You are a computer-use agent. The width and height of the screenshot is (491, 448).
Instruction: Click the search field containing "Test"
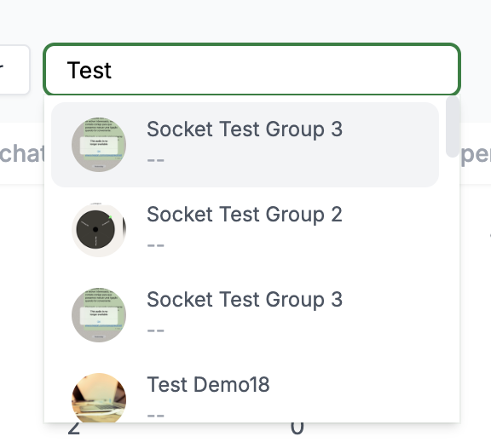pos(251,70)
